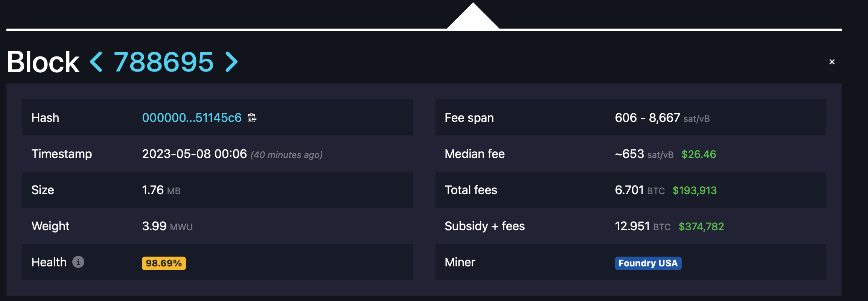Click the Subsidy + fees $374,782 amount
868x301 pixels.
pos(701,227)
